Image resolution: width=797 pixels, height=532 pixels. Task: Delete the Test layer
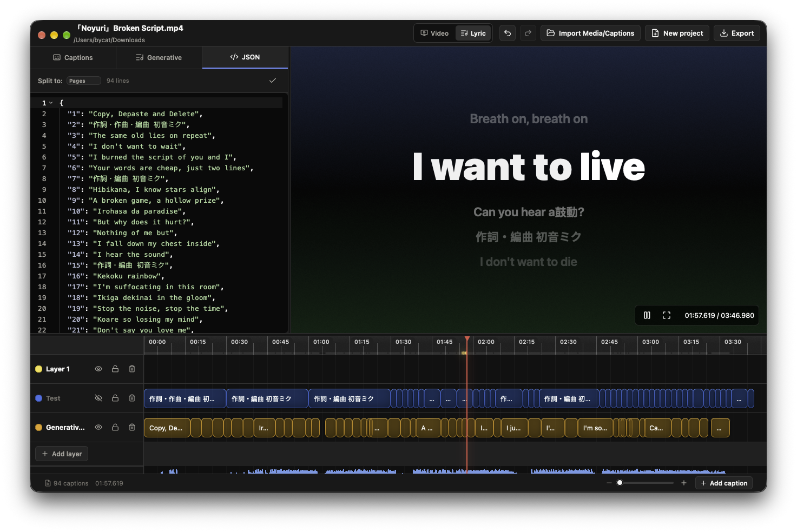pos(132,398)
